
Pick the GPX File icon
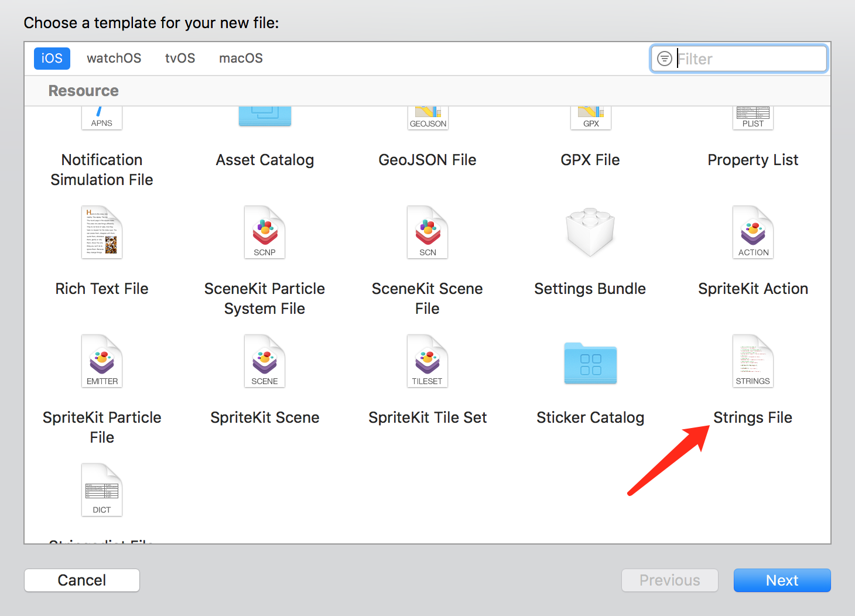591,118
